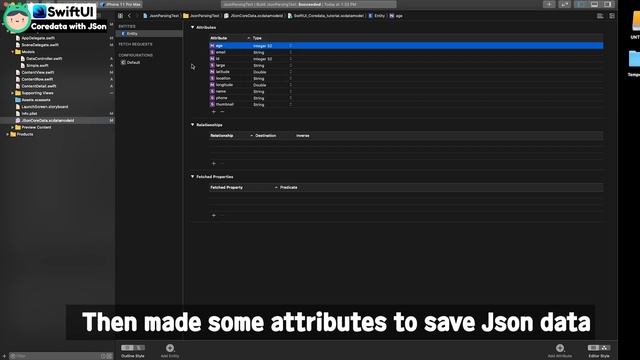Click age in the jump bar

pos(396,16)
